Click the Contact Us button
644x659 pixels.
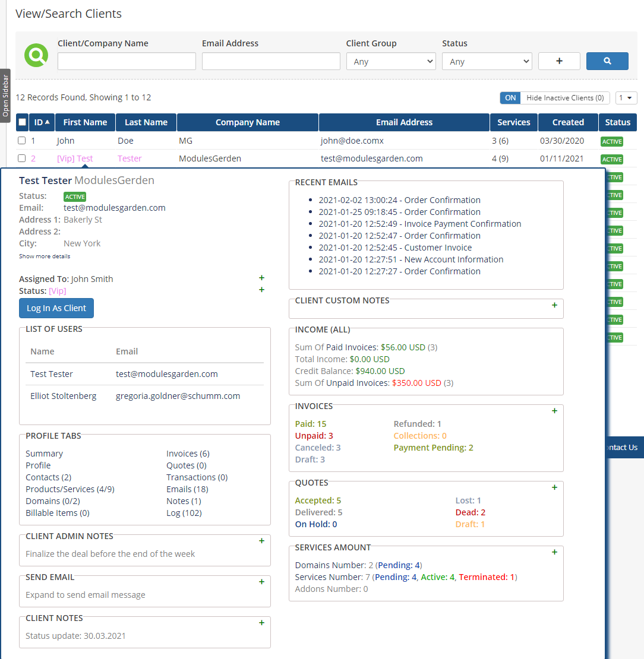coord(624,447)
